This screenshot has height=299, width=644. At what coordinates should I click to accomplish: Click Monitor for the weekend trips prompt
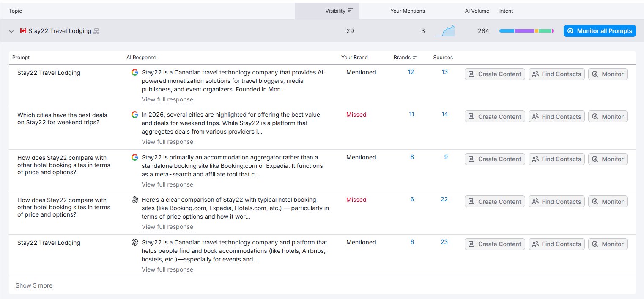coord(608,117)
